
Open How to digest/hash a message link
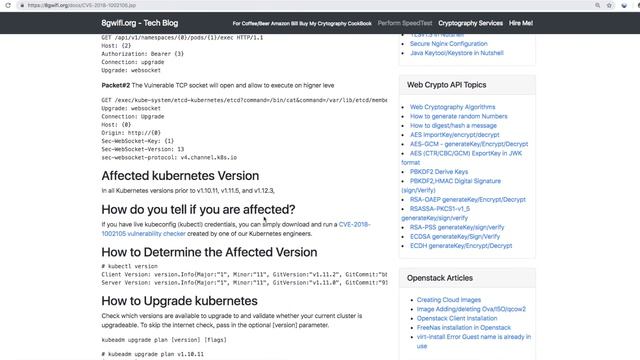point(453,126)
